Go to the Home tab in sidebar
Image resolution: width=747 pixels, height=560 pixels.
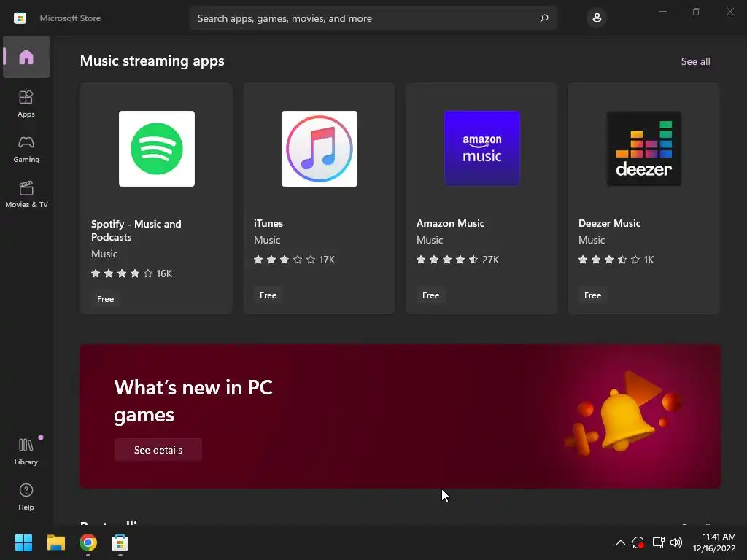26,57
